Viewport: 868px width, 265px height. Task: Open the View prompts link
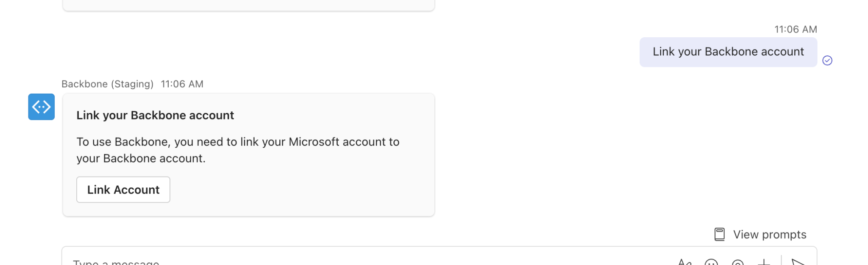click(x=769, y=235)
